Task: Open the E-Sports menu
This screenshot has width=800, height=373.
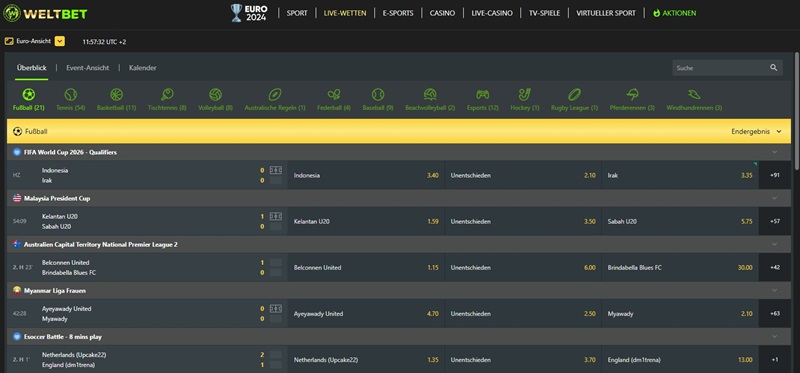Action: tap(398, 13)
